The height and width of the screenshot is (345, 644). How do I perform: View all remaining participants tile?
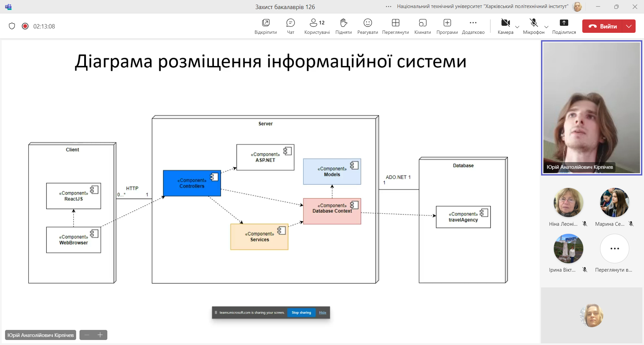click(614, 249)
